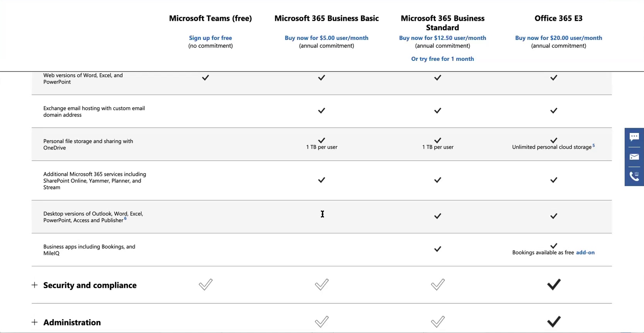This screenshot has height=333, width=644.
Task: Click Business Basic Administration checkmark
Action: [322, 322]
